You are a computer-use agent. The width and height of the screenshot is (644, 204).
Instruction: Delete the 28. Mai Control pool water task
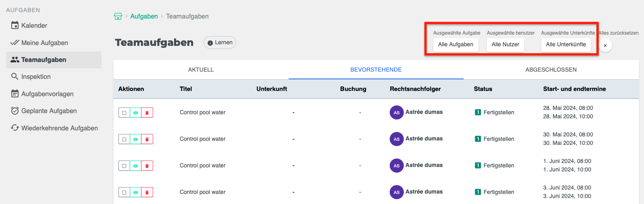pos(147,113)
